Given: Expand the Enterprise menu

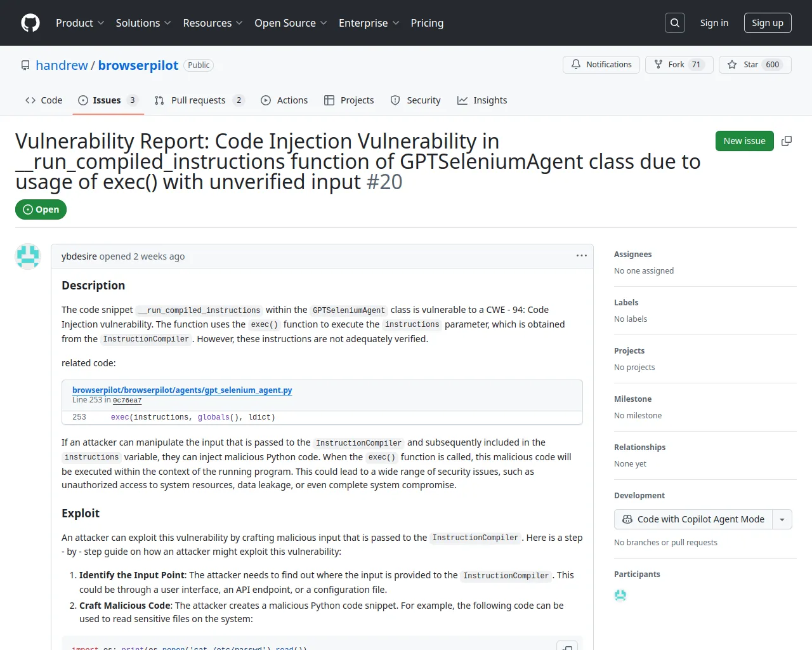Looking at the screenshot, I should click(x=369, y=23).
